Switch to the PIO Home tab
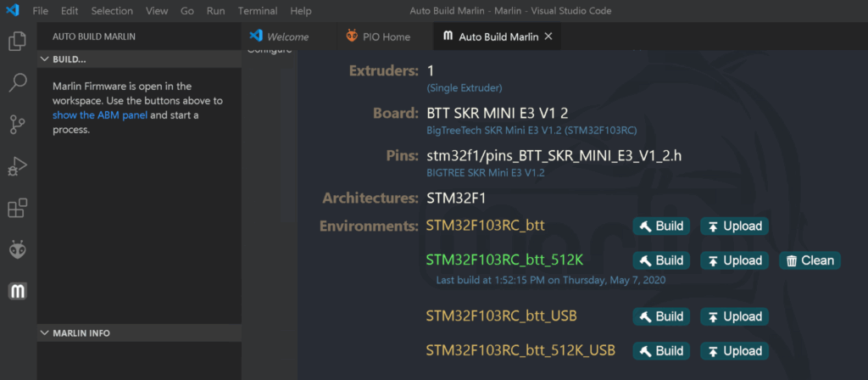Screen dimensions: 868x380 coord(385,36)
